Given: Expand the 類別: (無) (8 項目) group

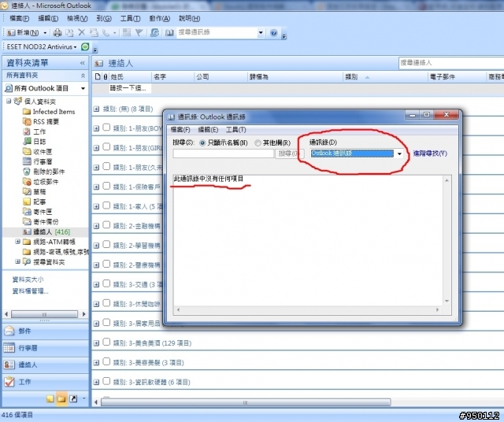Looking at the screenshot, I should tap(96, 109).
